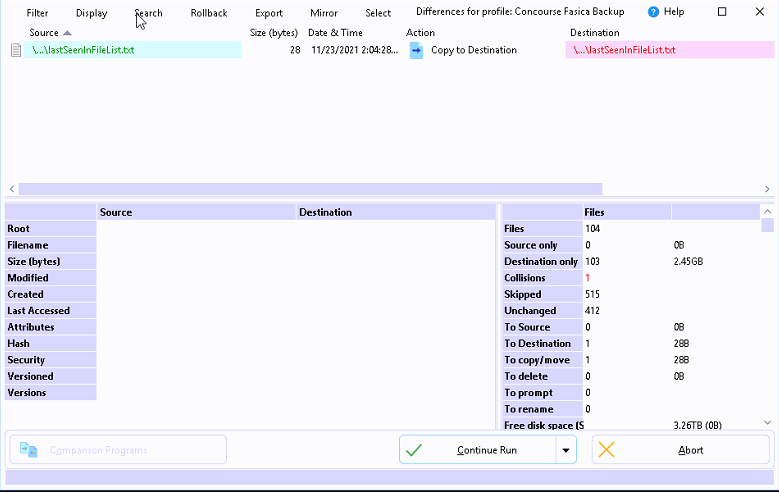Open the Export menu
Image resolution: width=779 pixels, height=492 pixels.
268,13
